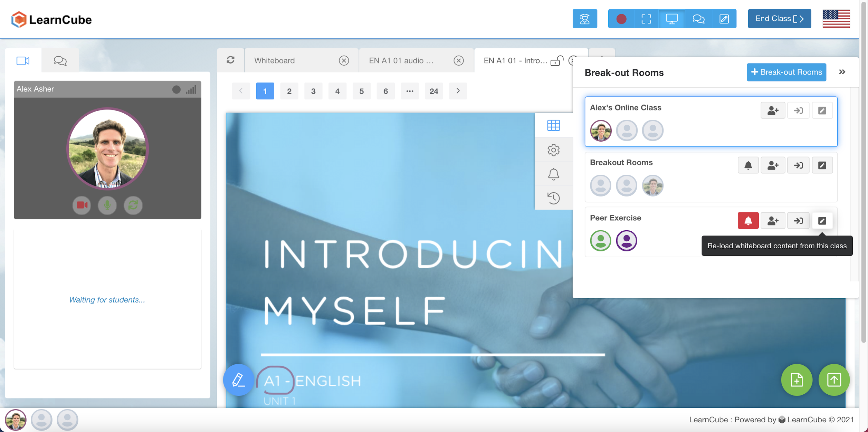Select slide page 1
This screenshot has height=432, width=868.
point(265,91)
